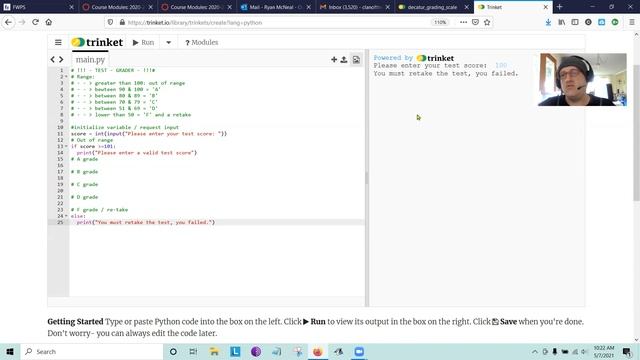
Task: Click line 25 print statement in editor
Action: tap(146, 222)
